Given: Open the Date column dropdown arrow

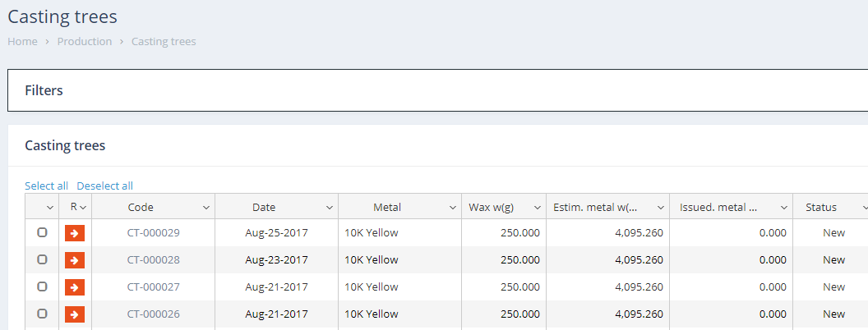Looking at the screenshot, I should (329, 208).
